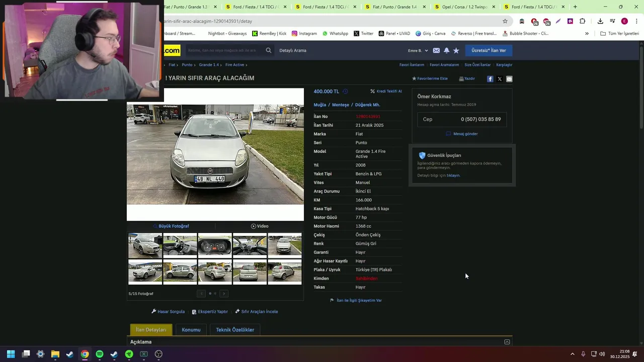The image size is (644, 362).
Task: Open Task View on the taskbar
Action: (26, 354)
